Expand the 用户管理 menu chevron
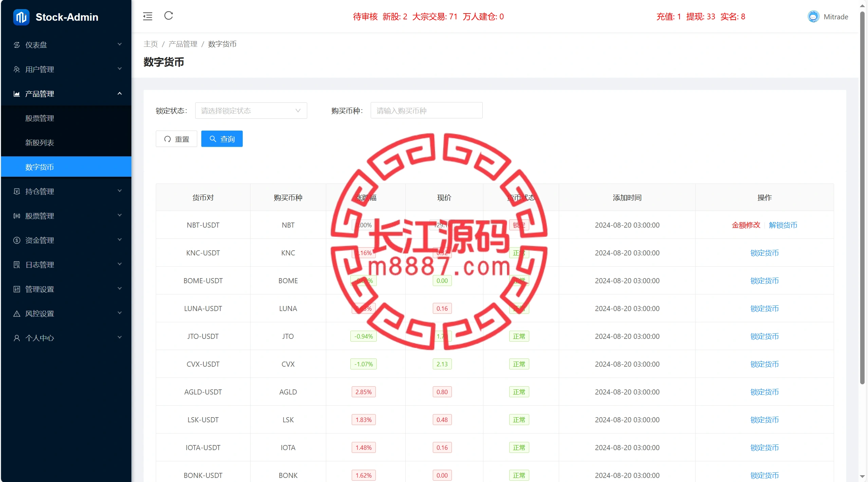This screenshot has width=868, height=482. pyautogui.click(x=119, y=69)
